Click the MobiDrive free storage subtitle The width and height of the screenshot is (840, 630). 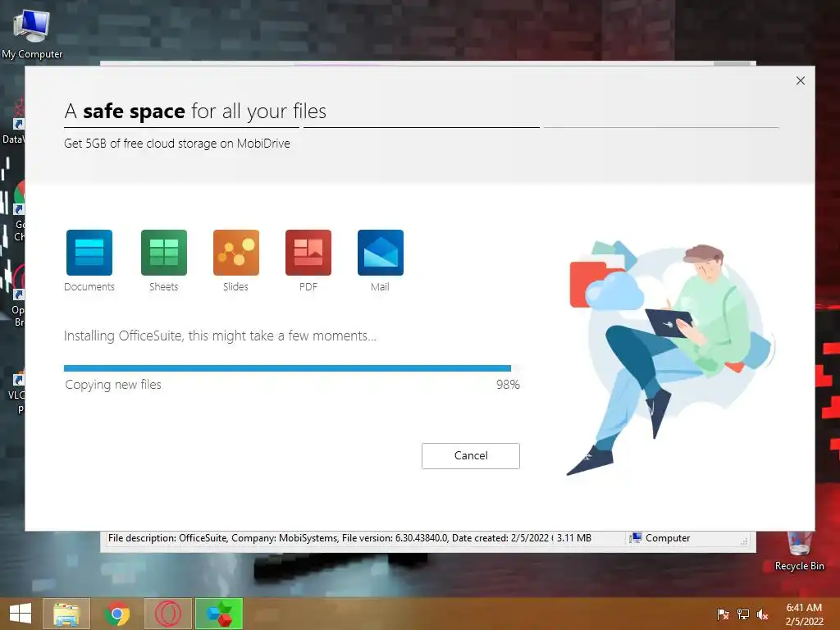[177, 144]
